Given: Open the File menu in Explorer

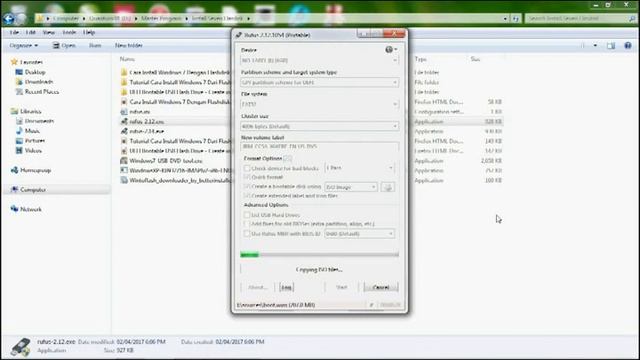Looking at the screenshot, I should click(14, 32).
